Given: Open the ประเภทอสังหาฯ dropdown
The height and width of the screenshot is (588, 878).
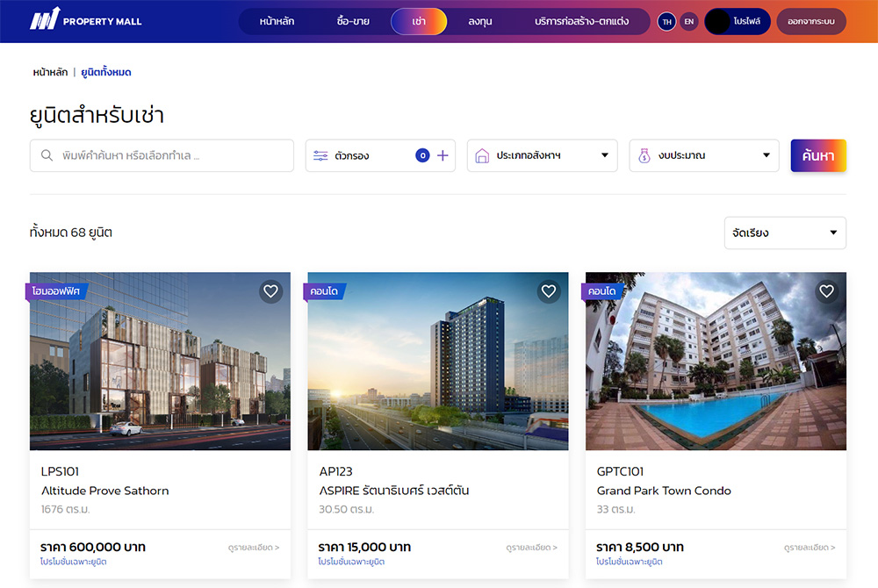Looking at the screenshot, I should tap(542, 155).
